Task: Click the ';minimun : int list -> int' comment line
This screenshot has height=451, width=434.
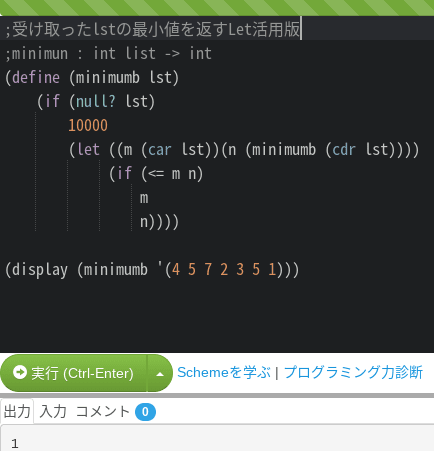Action: tap(108, 53)
